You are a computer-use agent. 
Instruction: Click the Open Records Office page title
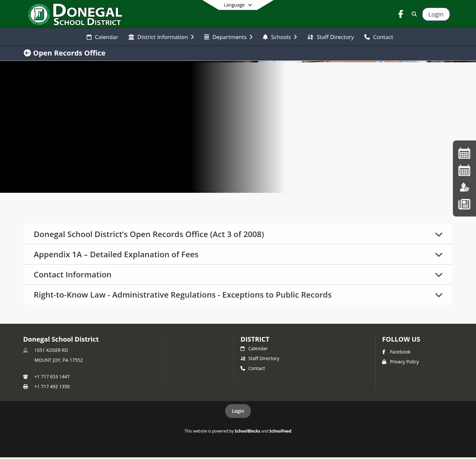pyautogui.click(x=69, y=53)
